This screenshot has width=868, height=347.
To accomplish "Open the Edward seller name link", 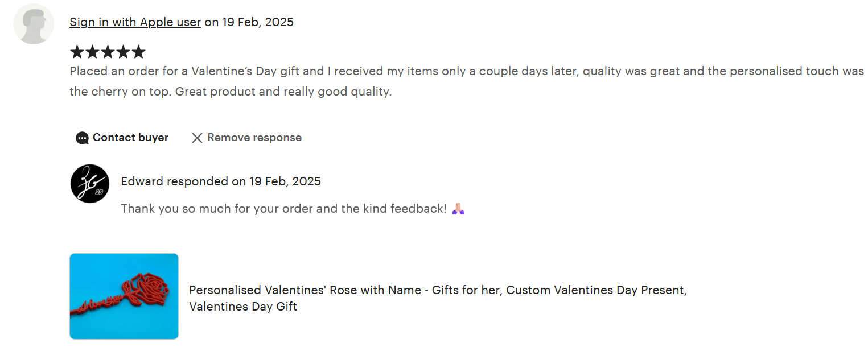I will (x=142, y=181).
